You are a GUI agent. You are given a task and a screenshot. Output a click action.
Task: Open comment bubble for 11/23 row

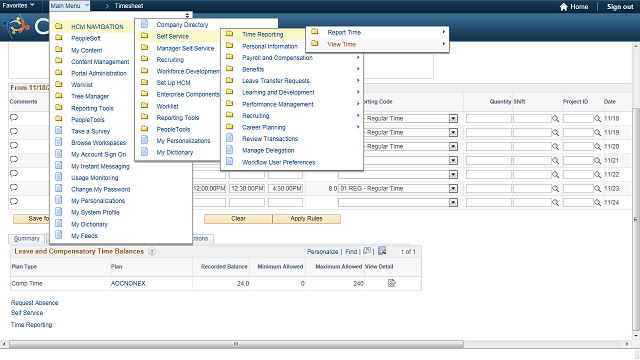click(14, 187)
